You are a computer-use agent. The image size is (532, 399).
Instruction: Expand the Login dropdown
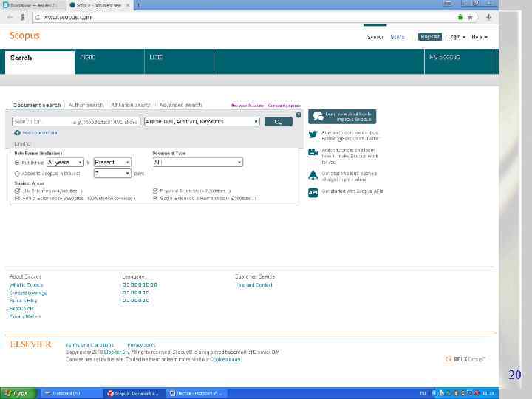(x=457, y=37)
